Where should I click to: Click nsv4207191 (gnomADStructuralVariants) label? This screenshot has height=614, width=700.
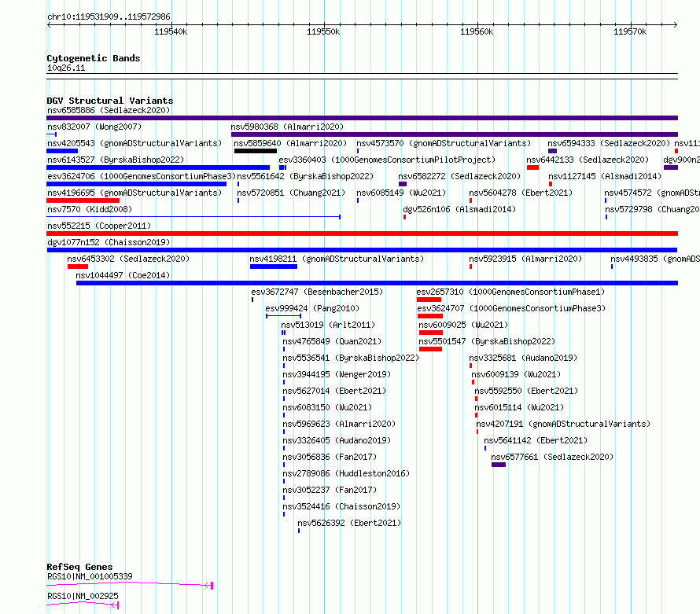pos(563,424)
